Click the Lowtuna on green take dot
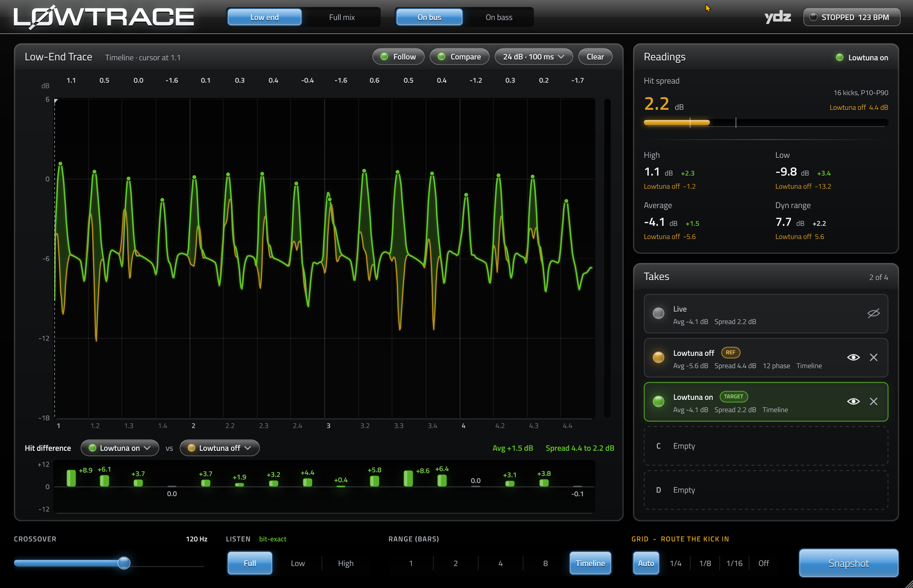This screenshot has height=588, width=913. click(658, 401)
